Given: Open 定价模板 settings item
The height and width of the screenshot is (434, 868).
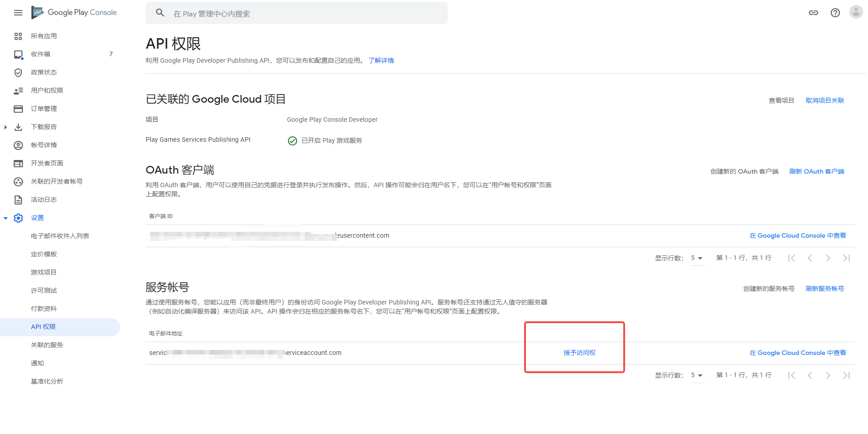Looking at the screenshot, I should click(44, 254).
